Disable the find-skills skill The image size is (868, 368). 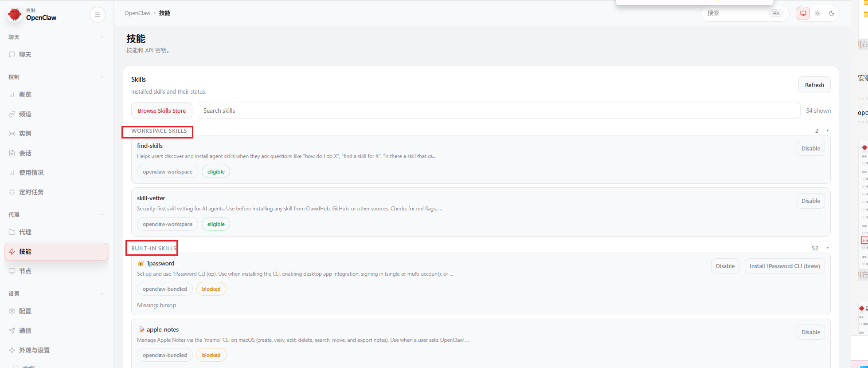click(x=810, y=148)
